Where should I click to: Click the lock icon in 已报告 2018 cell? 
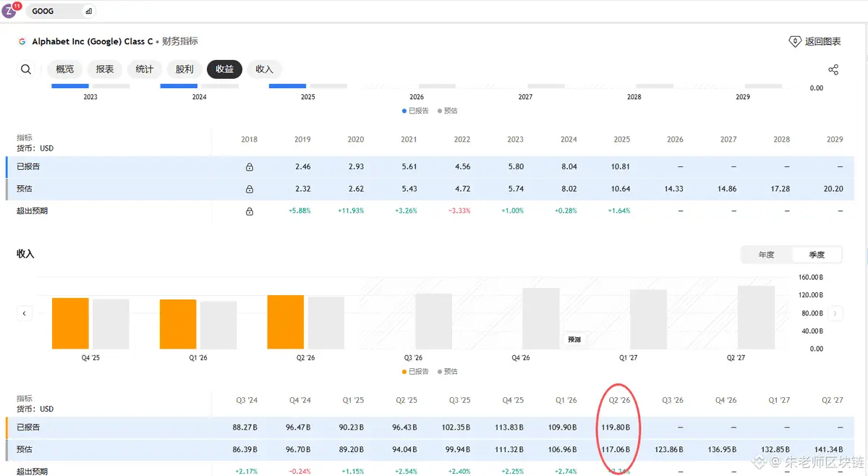[x=250, y=167]
